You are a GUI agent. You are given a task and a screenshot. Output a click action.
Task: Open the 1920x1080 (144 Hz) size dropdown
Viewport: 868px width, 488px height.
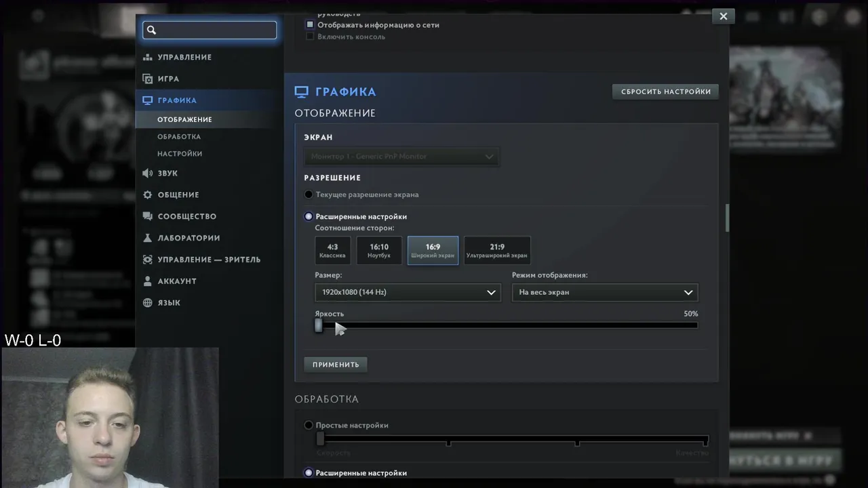[x=408, y=292]
